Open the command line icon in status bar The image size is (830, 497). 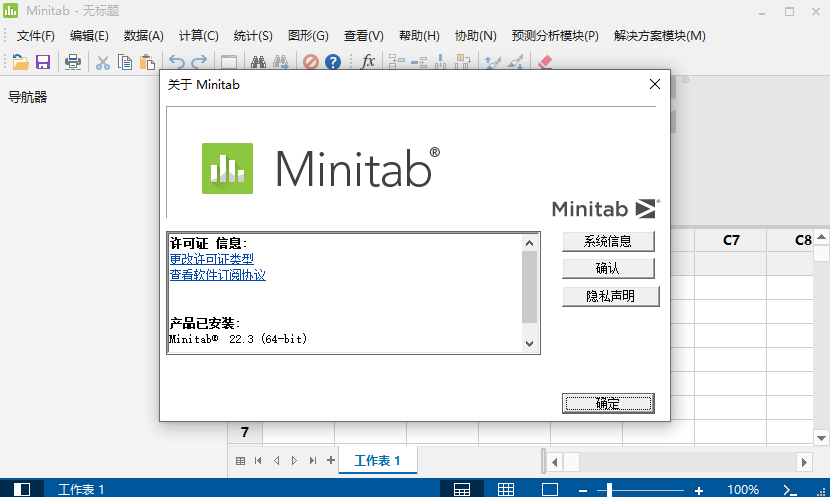(x=790, y=490)
